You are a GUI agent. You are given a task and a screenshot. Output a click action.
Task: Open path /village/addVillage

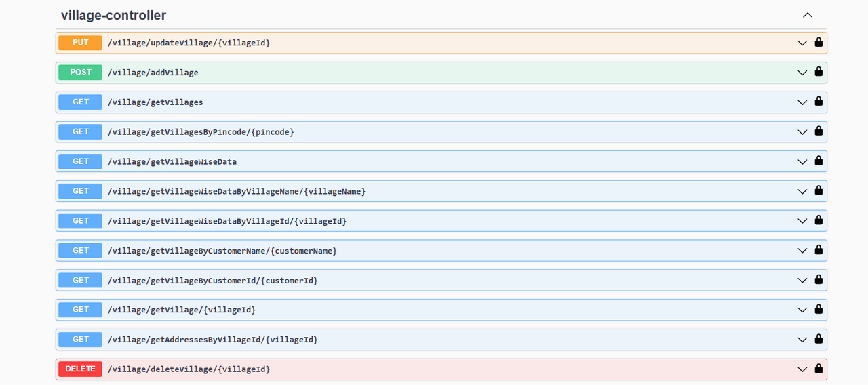tap(153, 73)
